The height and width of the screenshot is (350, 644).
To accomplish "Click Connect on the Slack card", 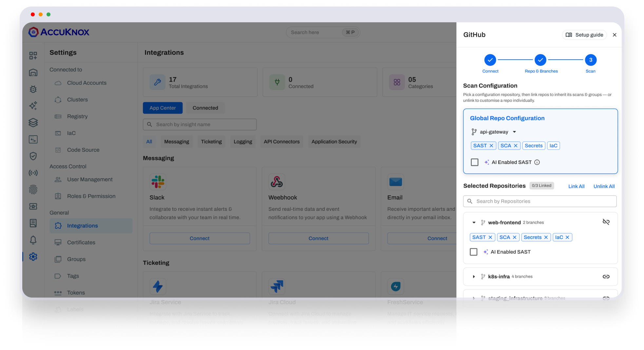I will [x=199, y=238].
